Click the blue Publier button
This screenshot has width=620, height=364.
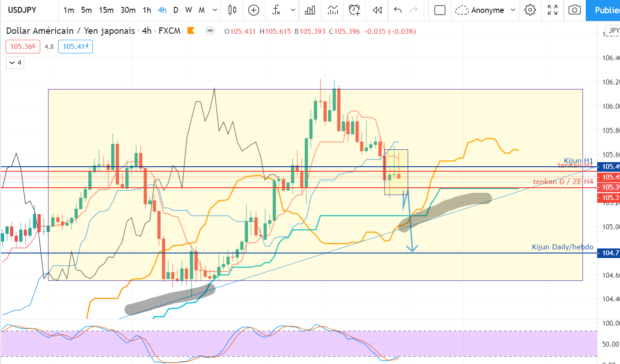pos(603,10)
